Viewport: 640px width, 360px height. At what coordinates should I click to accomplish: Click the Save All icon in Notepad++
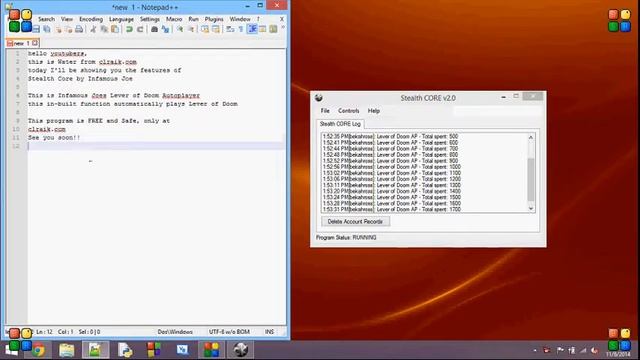[x=47, y=29]
